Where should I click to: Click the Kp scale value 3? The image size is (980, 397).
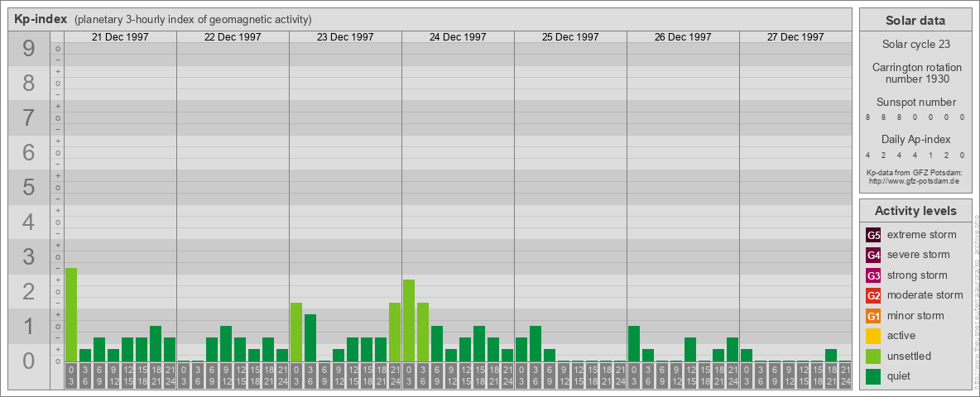click(29, 256)
